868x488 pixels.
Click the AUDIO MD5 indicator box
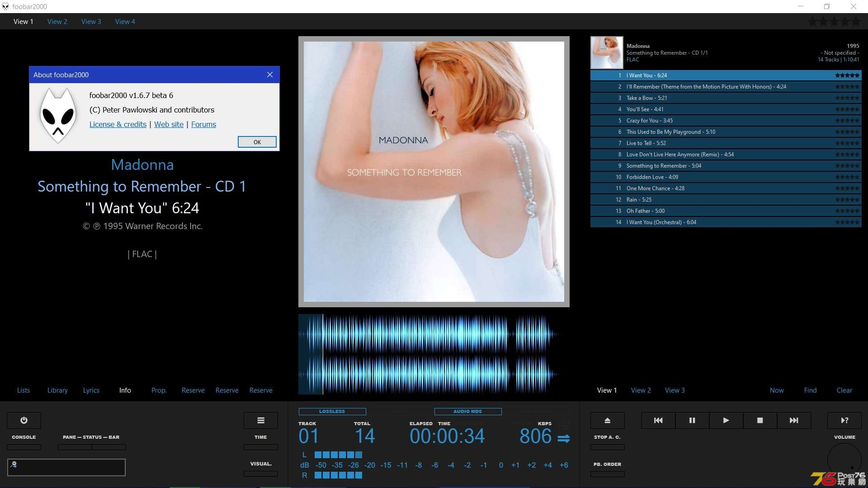pos(468,411)
